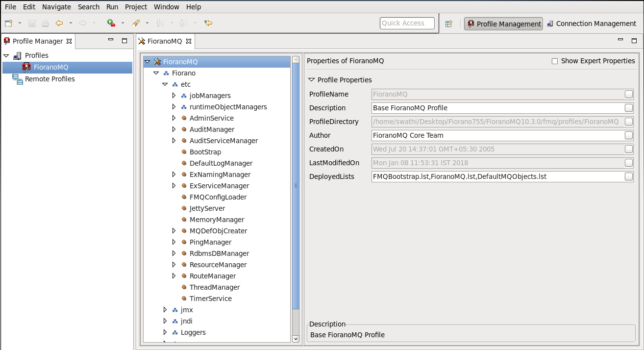
Task: Click the Next Annotation toolbar icon
Action: pos(159,23)
